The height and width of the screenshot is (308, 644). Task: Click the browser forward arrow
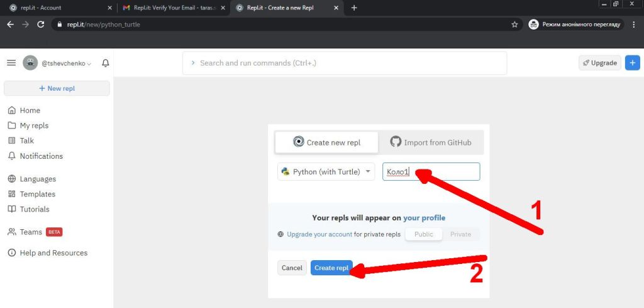tap(25, 25)
